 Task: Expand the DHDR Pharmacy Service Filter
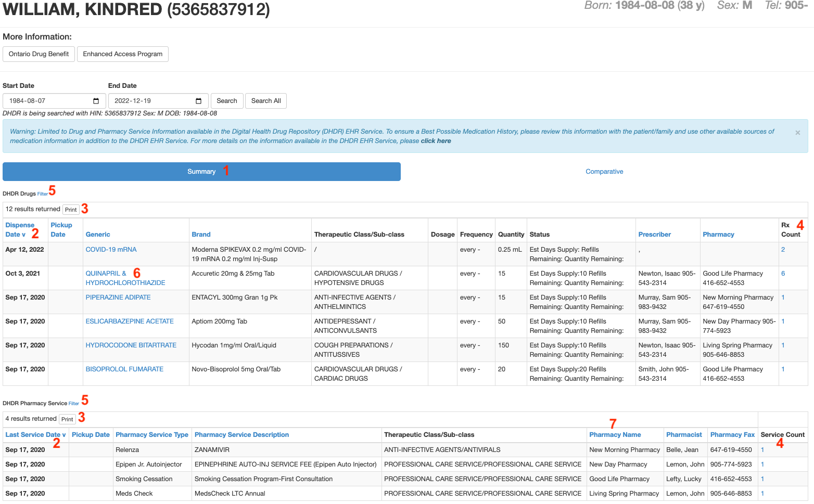point(73,404)
